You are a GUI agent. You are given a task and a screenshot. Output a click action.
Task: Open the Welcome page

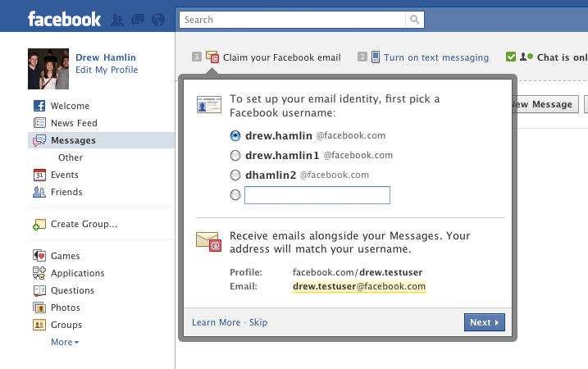coord(71,106)
